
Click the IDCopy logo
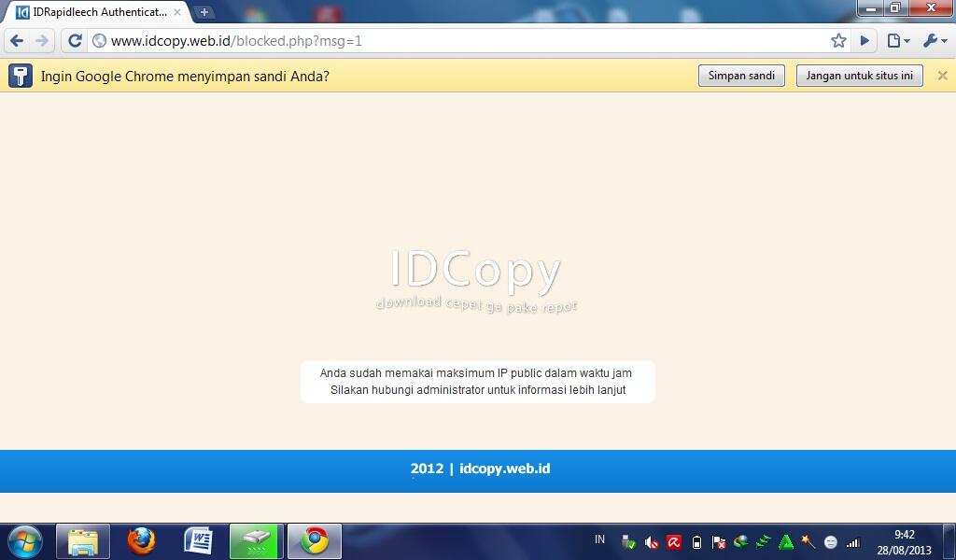[x=475, y=280]
